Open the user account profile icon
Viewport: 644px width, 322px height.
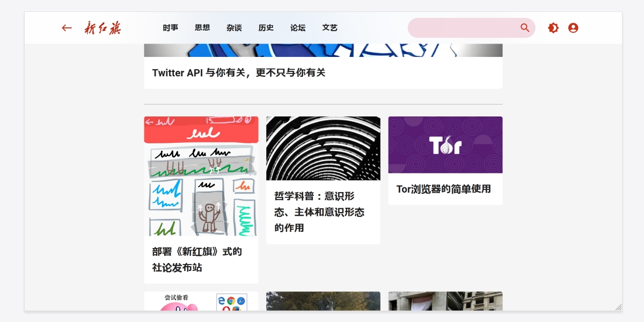(573, 27)
